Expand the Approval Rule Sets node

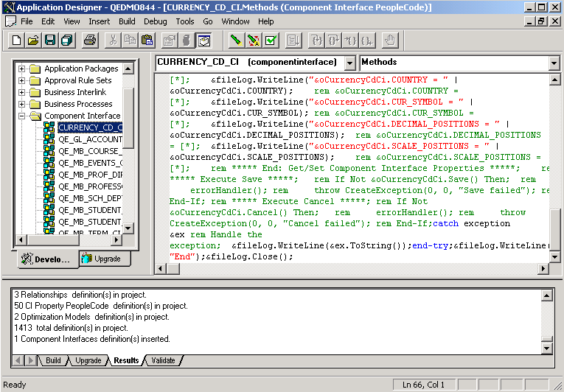click(21, 80)
